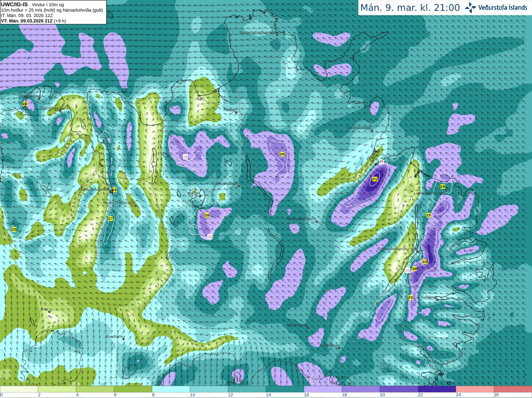Select the 6–8 m/s olive green scale swatch
Viewport: 532px width, 398px height.
133,389
